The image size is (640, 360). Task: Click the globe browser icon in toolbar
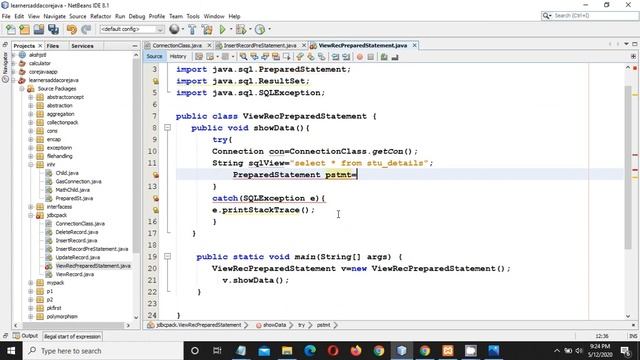click(174, 29)
